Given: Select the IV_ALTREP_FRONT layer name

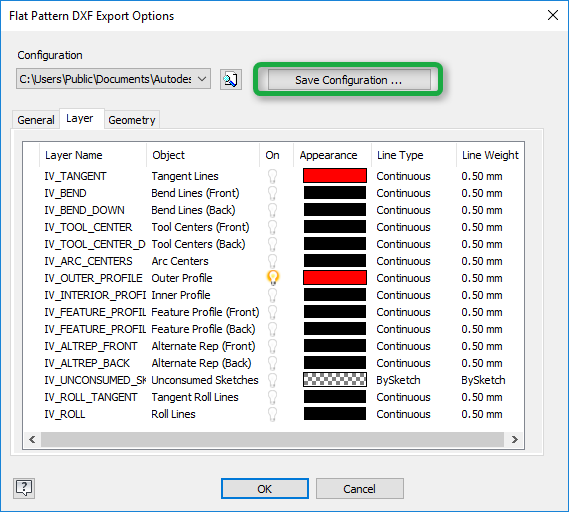Looking at the screenshot, I should coord(91,347).
